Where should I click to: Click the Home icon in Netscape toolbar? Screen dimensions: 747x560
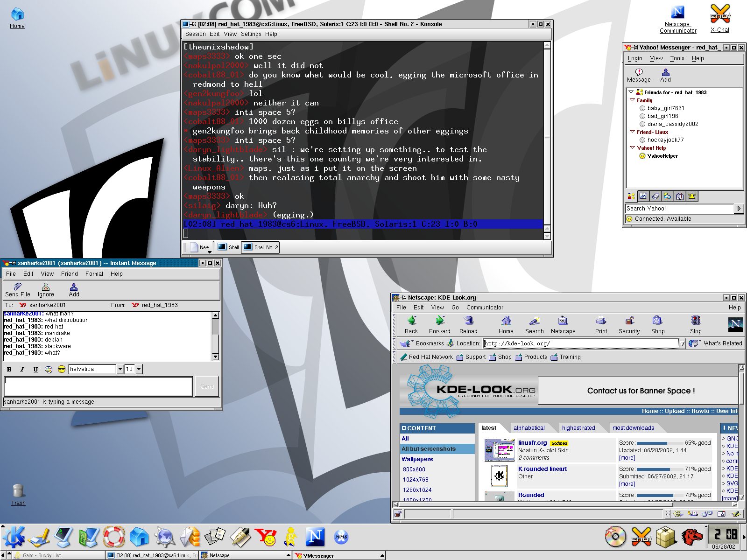(506, 325)
